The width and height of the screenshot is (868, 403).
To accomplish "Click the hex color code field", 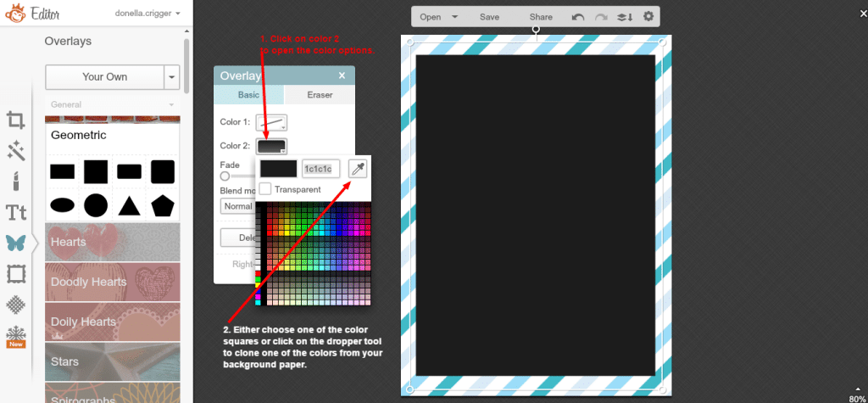I will point(321,169).
